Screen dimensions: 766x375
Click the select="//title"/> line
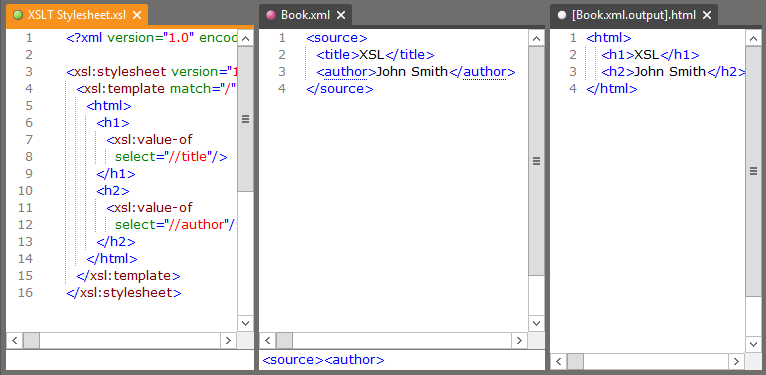(171, 157)
